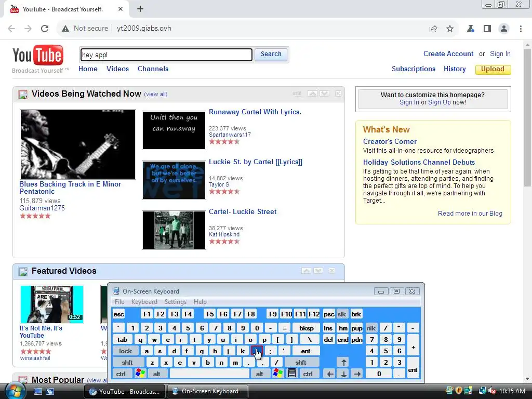The width and height of the screenshot is (532, 399).
Task: Toggle the lock (caps lock) key
Action: (x=125, y=351)
